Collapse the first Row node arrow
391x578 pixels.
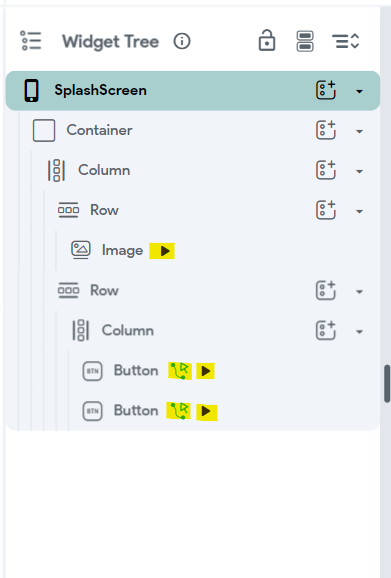click(x=359, y=212)
